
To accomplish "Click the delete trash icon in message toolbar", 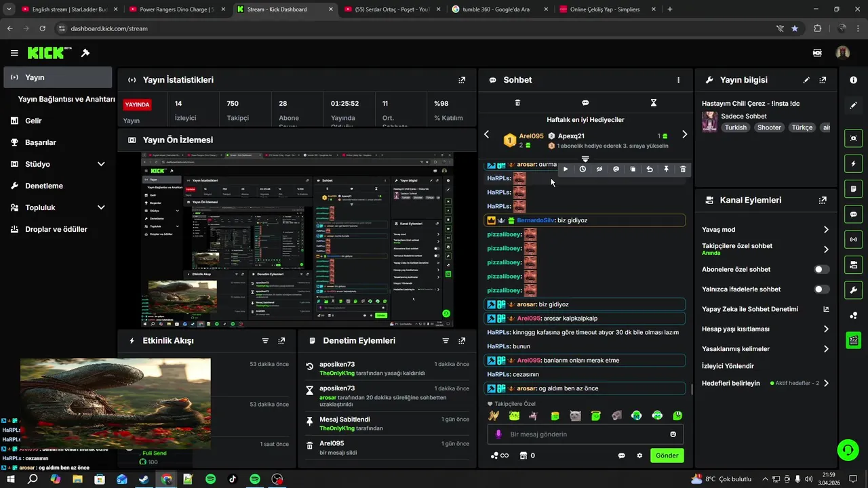I will (683, 169).
